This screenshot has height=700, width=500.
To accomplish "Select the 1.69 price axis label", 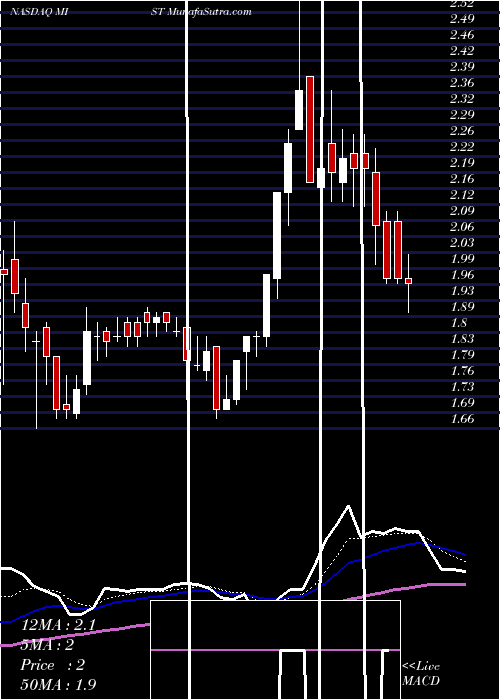I will pos(462,403).
